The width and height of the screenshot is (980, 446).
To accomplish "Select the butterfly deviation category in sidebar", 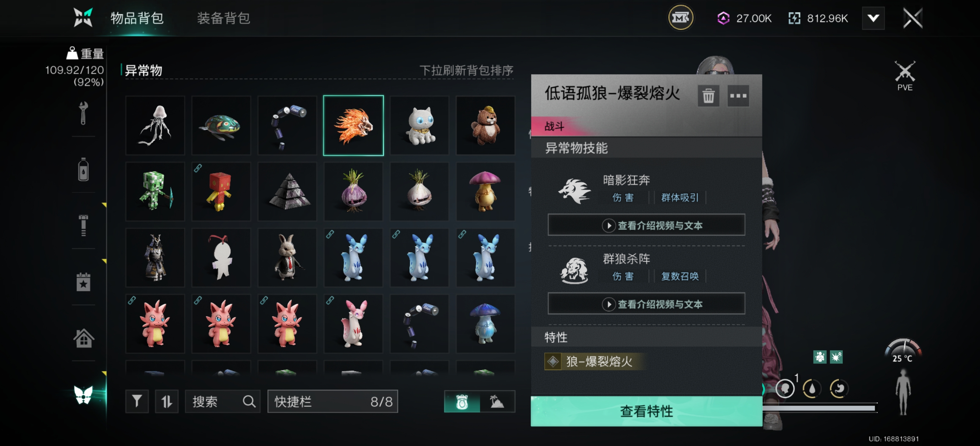I will coord(83,394).
